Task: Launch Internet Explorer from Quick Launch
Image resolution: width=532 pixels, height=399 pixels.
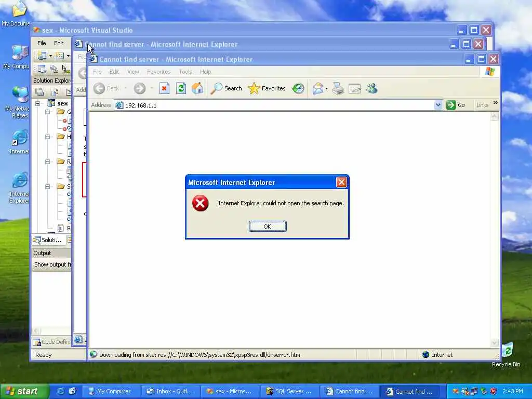Action: 60,391
